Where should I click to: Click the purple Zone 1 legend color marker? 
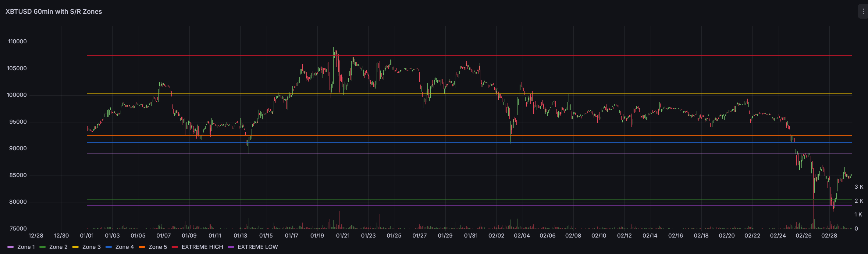10,247
